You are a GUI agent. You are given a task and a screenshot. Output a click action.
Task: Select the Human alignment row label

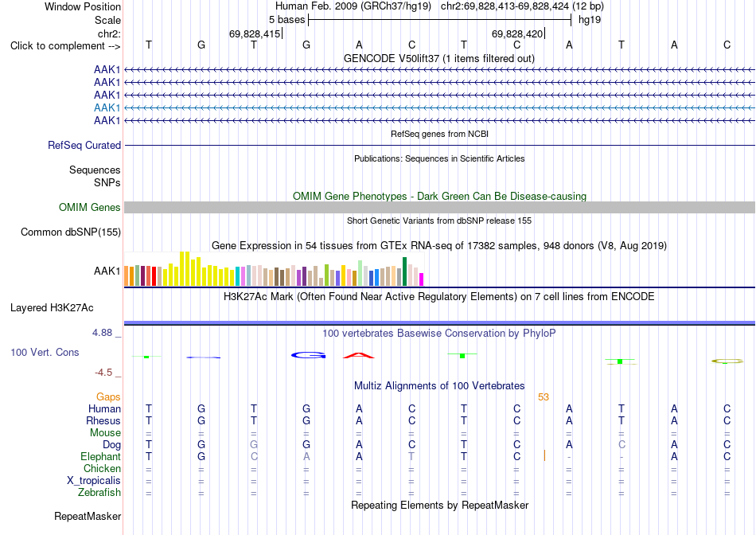pos(104,408)
